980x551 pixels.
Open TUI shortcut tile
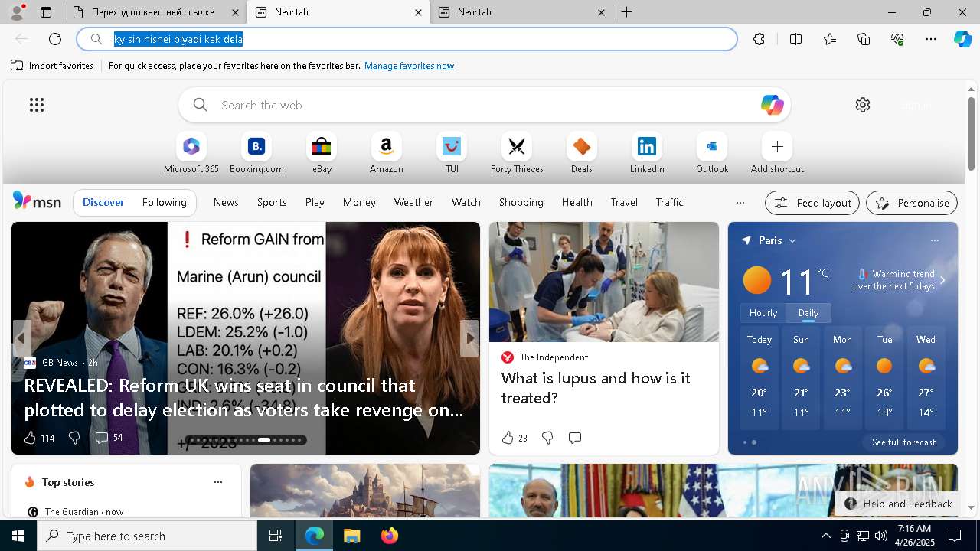pyautogui.click(x=452, y=153)
